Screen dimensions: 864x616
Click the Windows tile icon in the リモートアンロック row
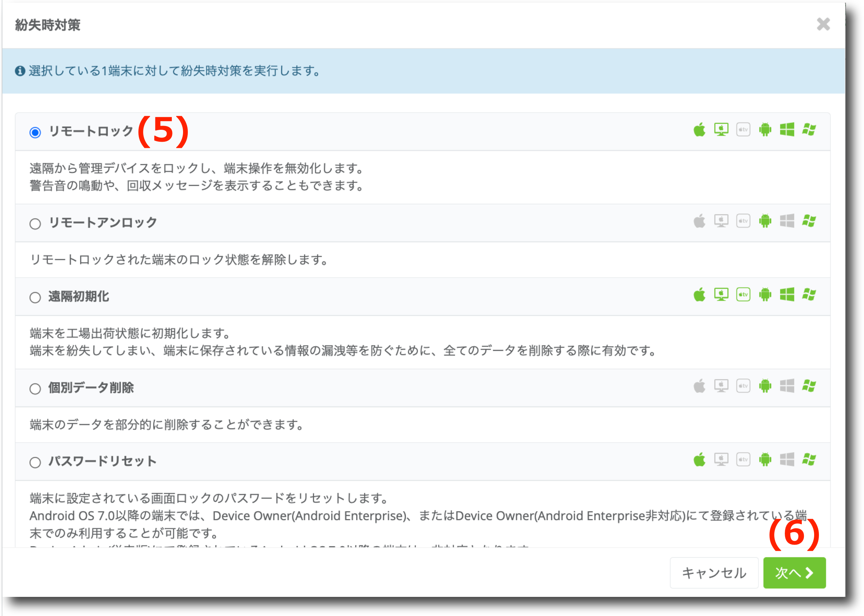(788, 221)
